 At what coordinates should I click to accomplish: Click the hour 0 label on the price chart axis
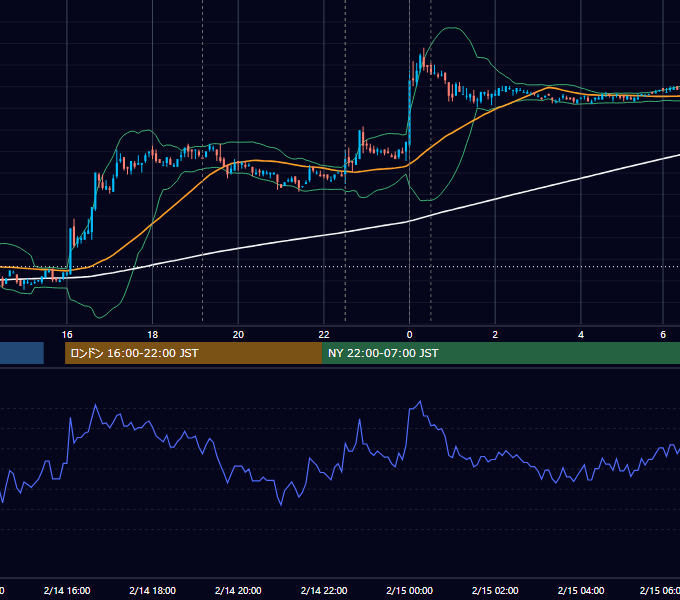click(409, 335)
